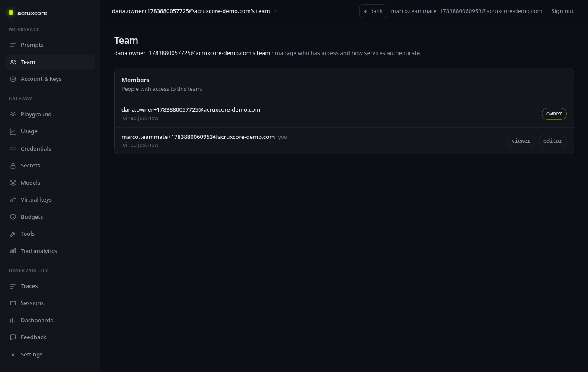The height and width of the screenshot is (372, 588).
Task: Go to Account & keys page
Action: (50, 79)
